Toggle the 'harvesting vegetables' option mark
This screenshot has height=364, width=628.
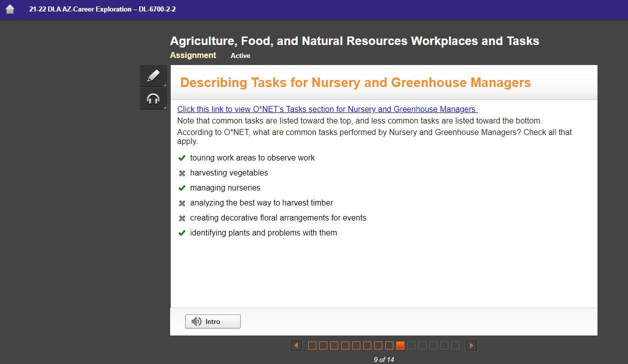coord(182,173)
